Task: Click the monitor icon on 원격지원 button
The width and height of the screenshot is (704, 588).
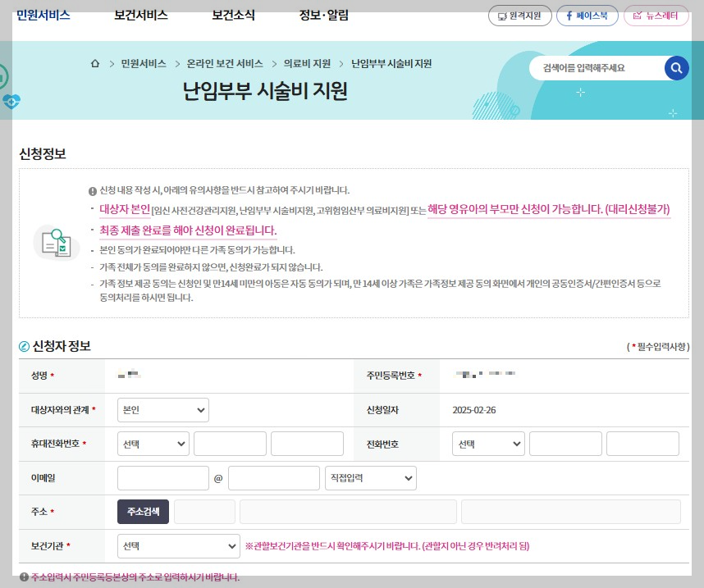Action: coord(501,16)
